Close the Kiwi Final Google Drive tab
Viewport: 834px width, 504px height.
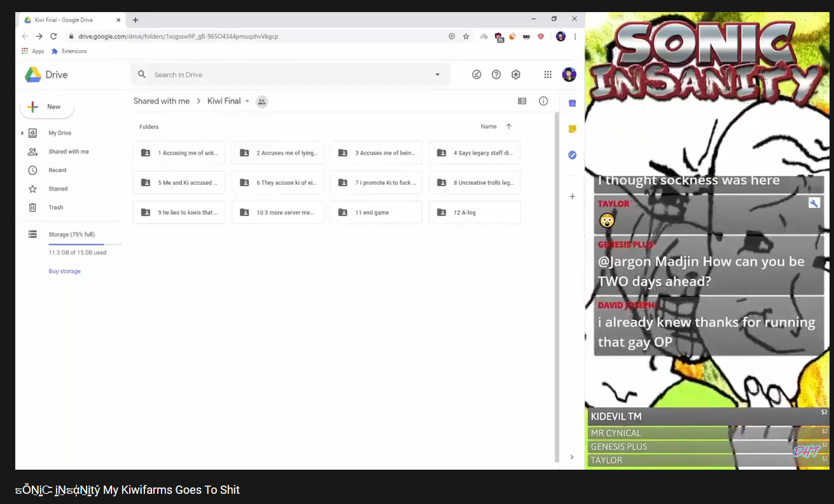(x=118, y=20)
